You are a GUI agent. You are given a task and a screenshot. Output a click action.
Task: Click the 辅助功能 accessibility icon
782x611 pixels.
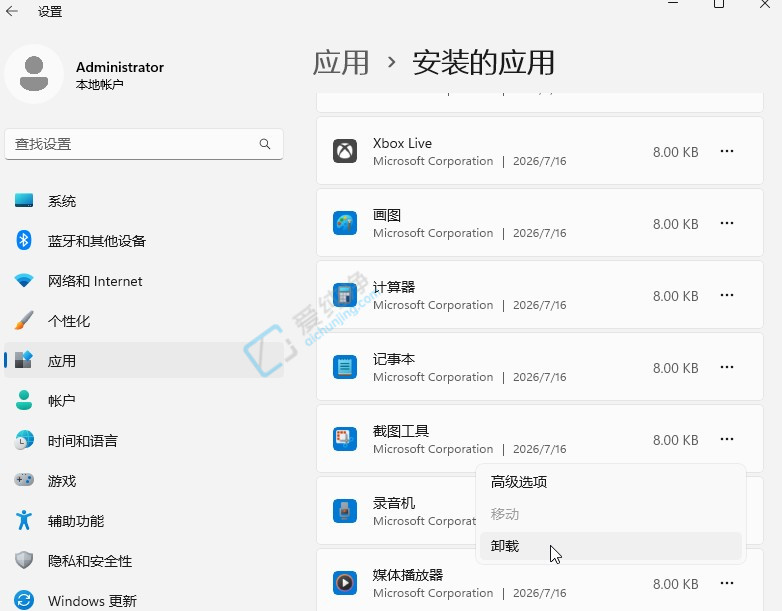pos(23,520)
